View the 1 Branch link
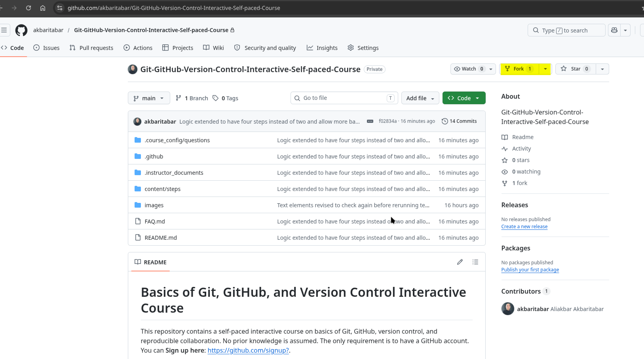Image resolution: width=644 pixels, height=359 pixels. pyautogui.click(x=192, y=98)
